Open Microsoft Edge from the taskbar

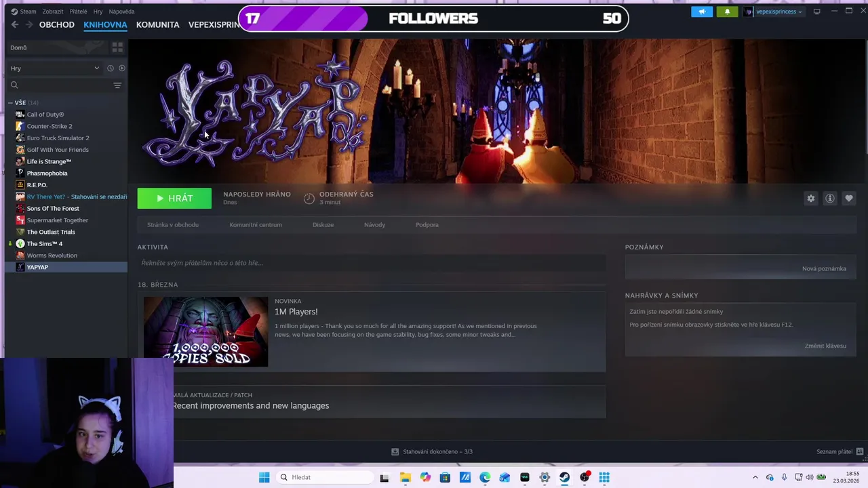coord(485,478)
